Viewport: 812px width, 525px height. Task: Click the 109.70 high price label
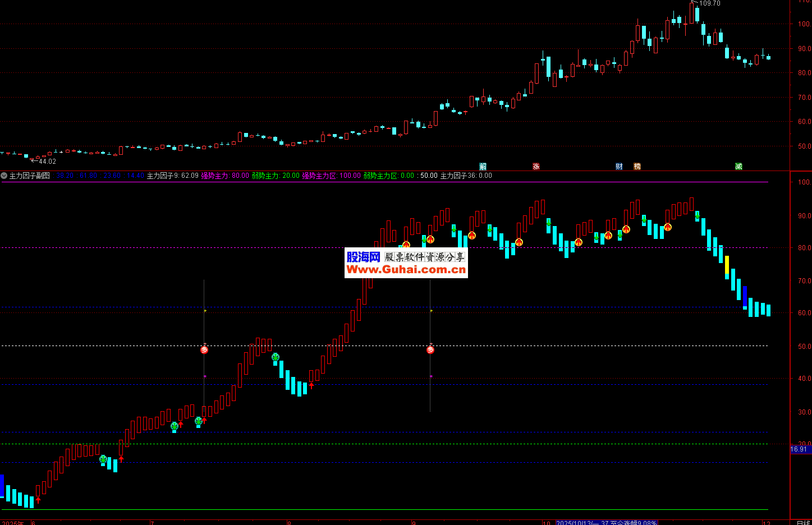pyautogui.click(x=709, y=3)
